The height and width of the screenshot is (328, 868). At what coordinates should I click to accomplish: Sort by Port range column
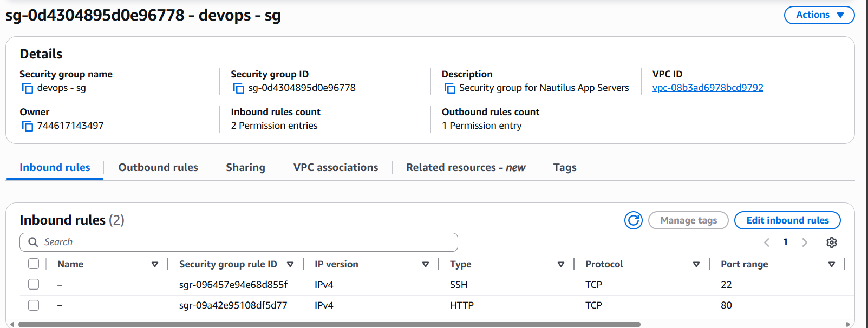coord(831,264)
